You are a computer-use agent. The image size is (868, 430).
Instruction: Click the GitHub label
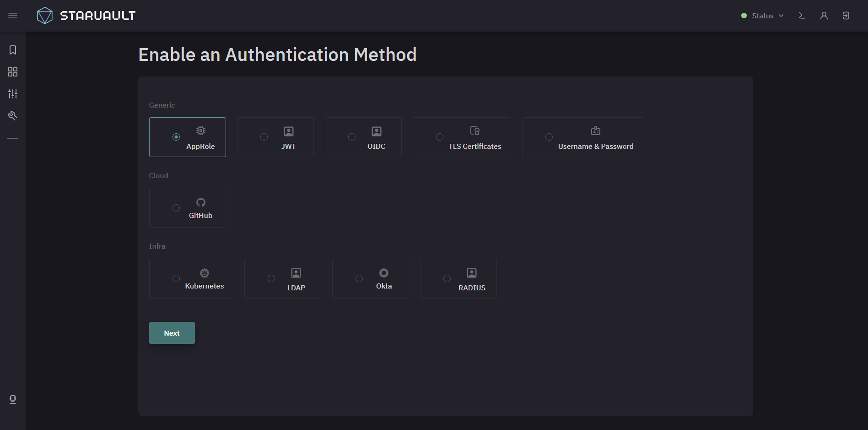click(201, 216)
